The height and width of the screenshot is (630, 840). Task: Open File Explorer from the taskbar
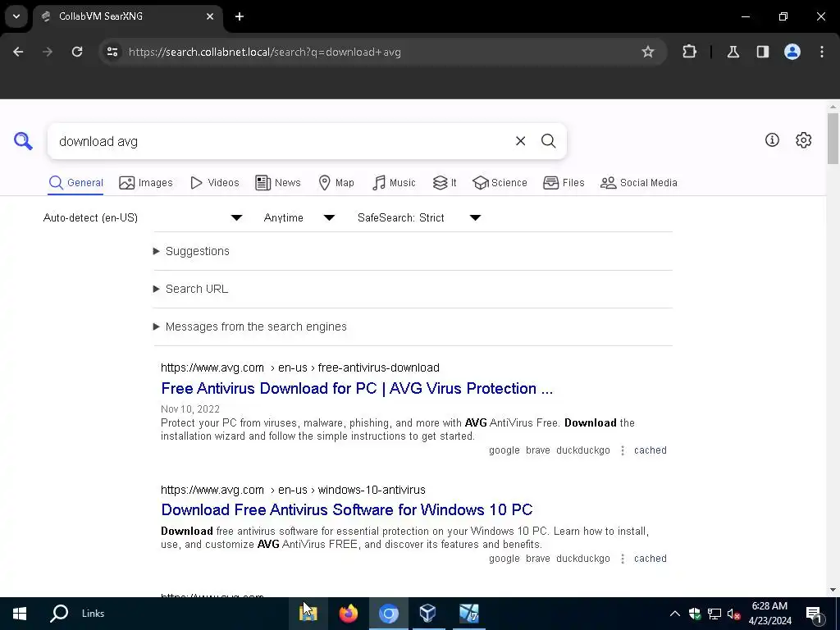pyautogui.click(x=308, y=614)
